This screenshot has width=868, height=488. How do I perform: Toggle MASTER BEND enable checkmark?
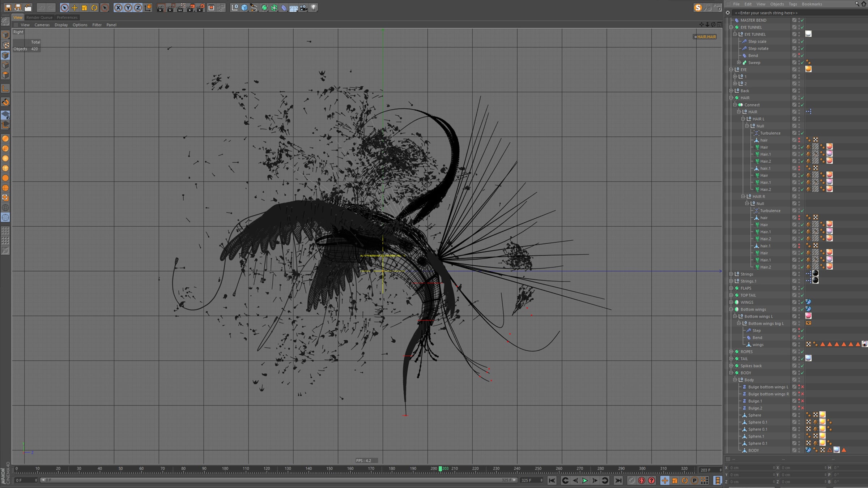(x=803, y=20)
